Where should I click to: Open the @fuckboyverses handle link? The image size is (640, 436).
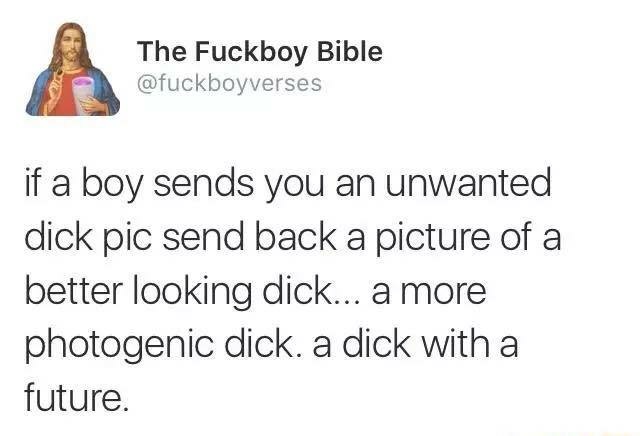coord(229,84)
